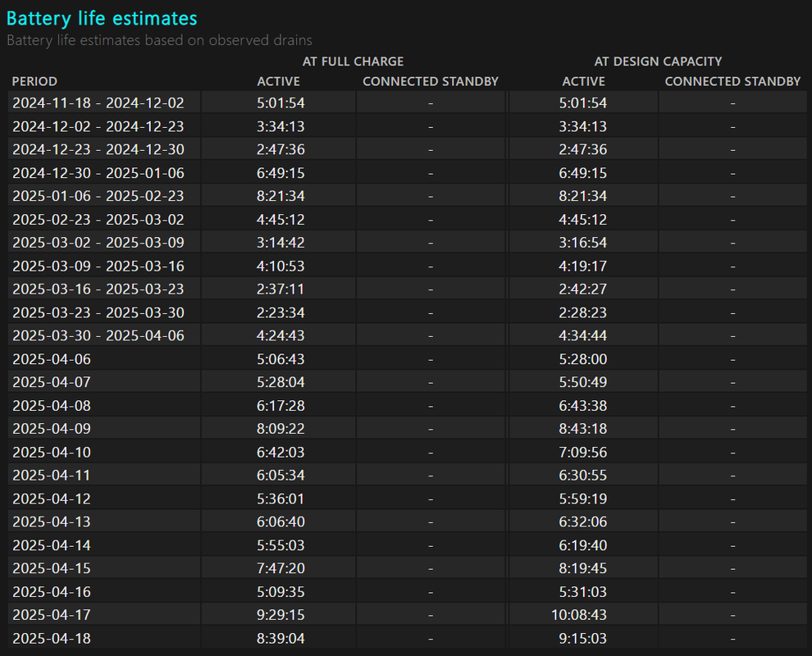Select full charge value 2:23:34
The width and height of the screenshot is (812, 656).
(x=281, y=312)
